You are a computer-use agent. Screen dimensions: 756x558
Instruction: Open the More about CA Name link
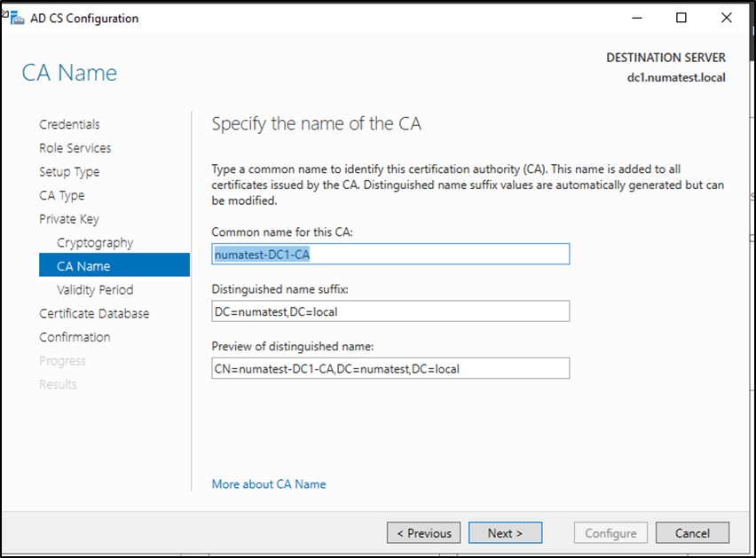269,484
